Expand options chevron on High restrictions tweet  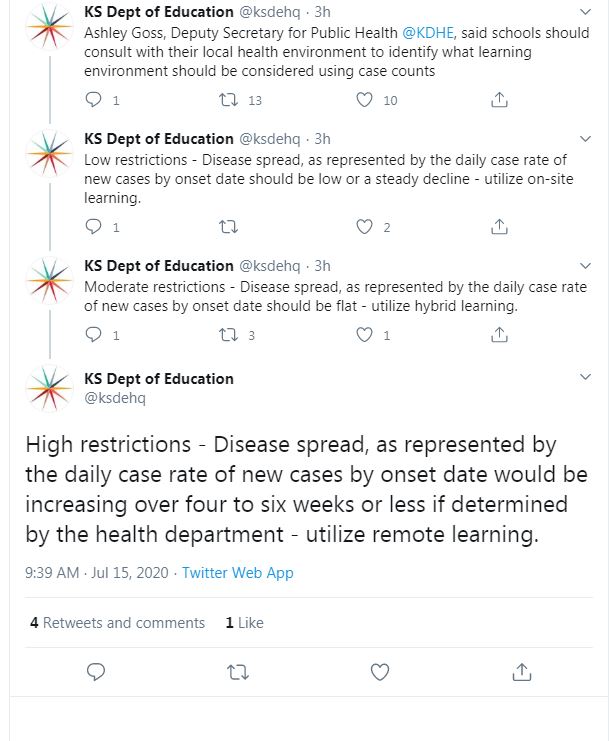point(586,378)
